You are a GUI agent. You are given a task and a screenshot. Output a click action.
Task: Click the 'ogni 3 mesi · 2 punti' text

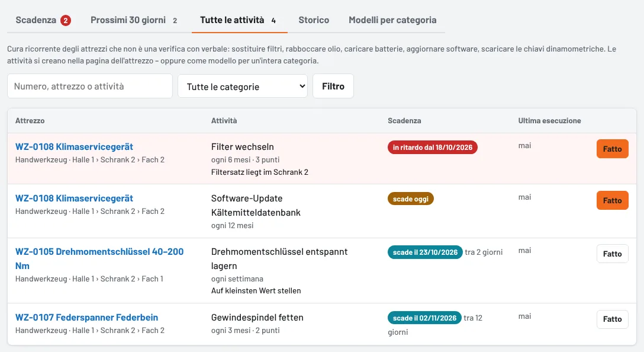pos(245,330)
